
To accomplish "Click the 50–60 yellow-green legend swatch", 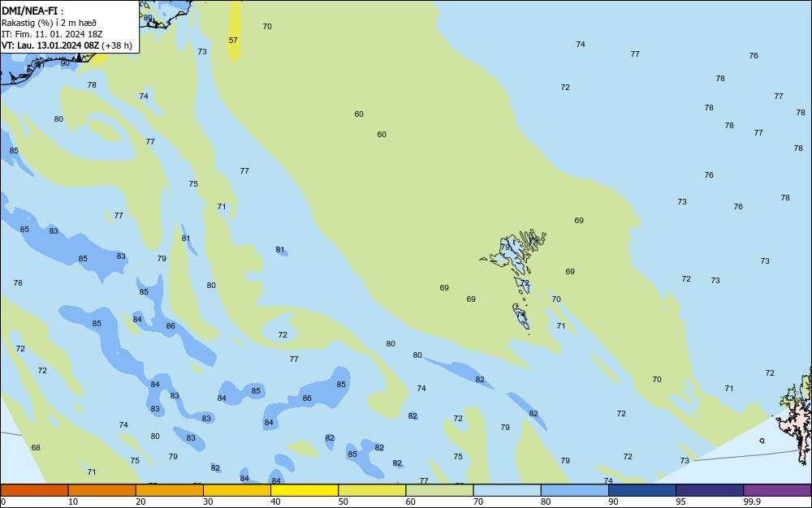I will click(372, 490).
